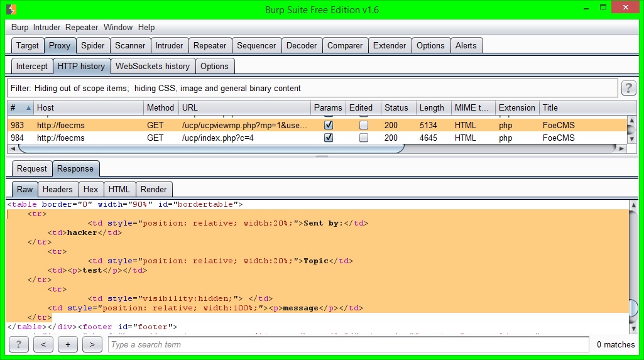Switch to the Decoder tab
The image size is (644, 360).
302,46
